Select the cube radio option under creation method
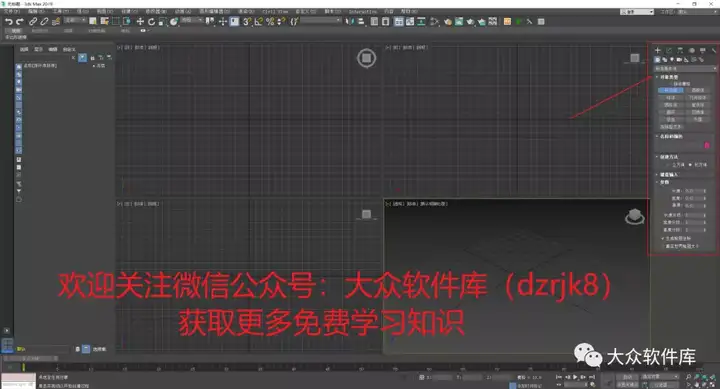The height and width of the screenshot is (389, 720). tap(675, 164)
